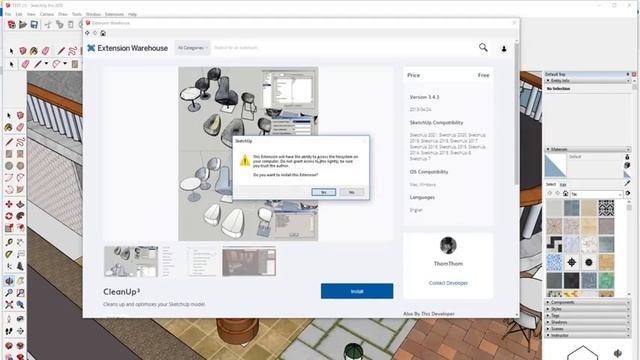Click the Contact Developer link

tap(448, 283)
